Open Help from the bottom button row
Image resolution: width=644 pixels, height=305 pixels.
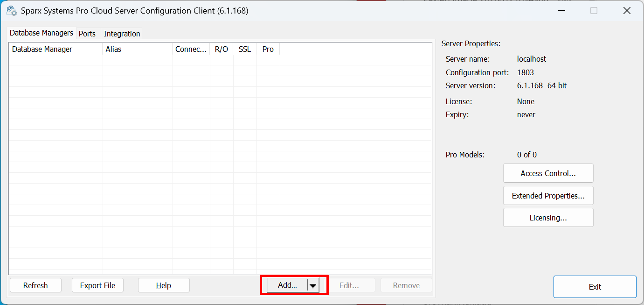click(164, 285)
